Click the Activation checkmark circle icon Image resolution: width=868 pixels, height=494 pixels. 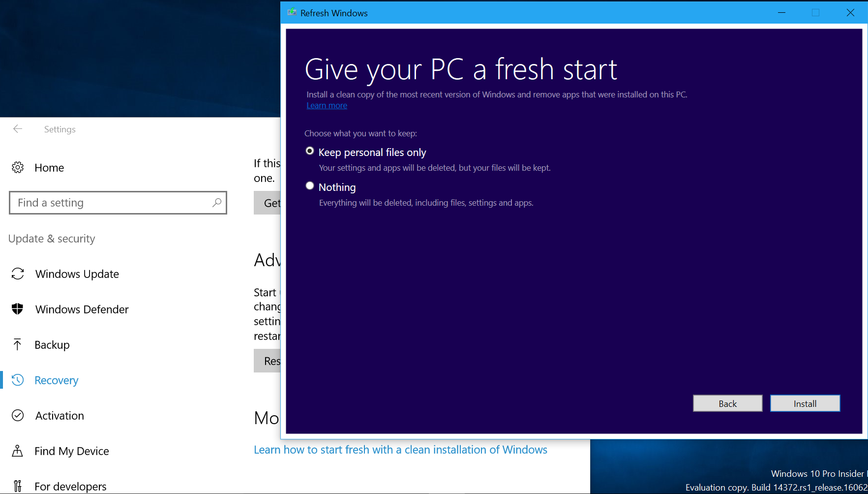tap(18, 416)
